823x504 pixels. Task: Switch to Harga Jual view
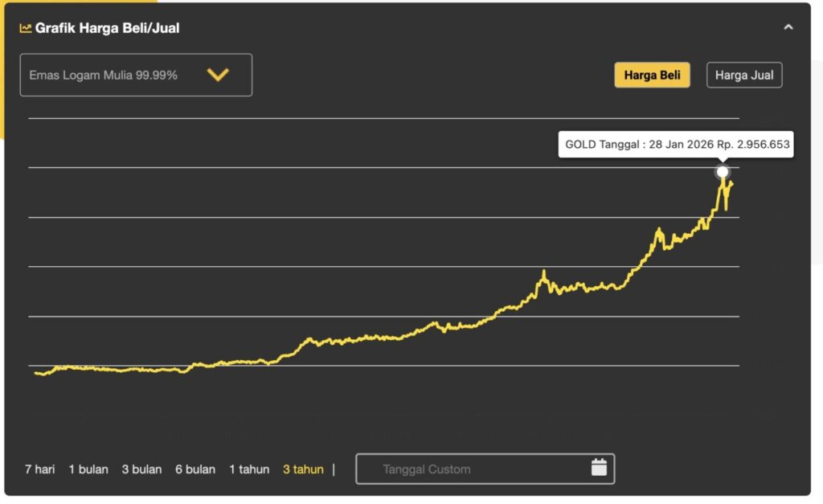point(744,75)
